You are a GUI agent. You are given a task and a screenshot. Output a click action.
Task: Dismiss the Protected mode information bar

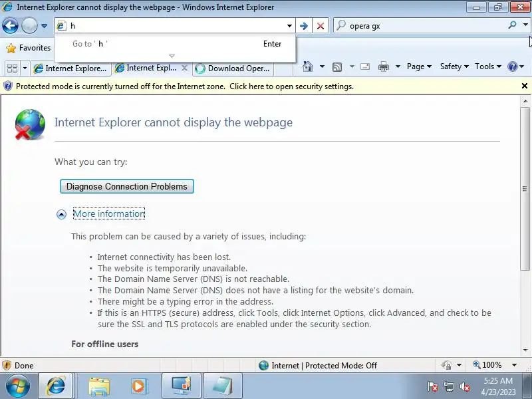pyautogui.click(x=525, y=86)
